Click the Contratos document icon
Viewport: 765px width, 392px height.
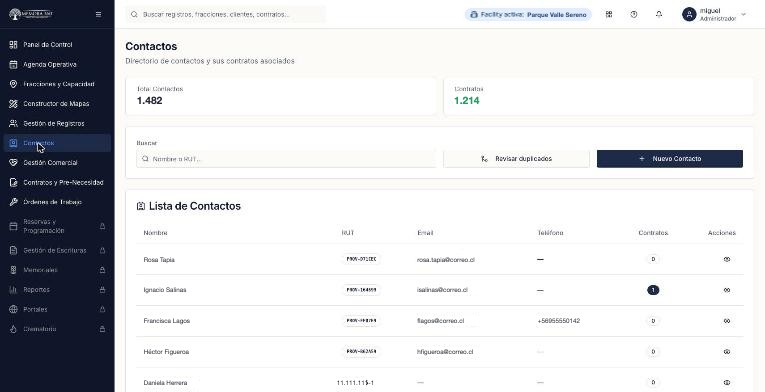(x=14, y=183)
